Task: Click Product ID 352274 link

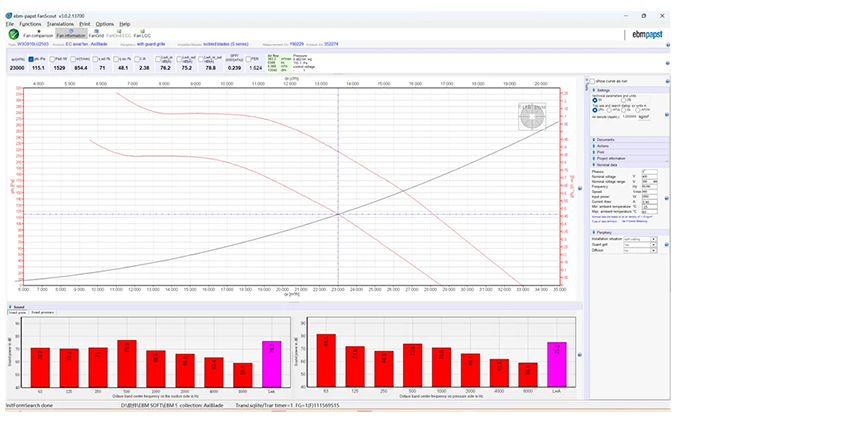Action: coord(331,44)
